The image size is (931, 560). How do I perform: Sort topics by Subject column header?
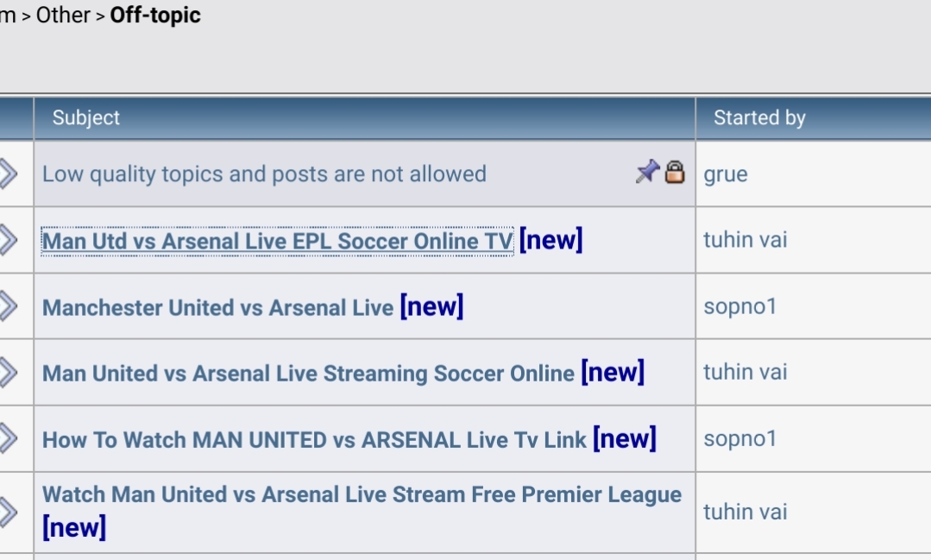pos(86,117)
